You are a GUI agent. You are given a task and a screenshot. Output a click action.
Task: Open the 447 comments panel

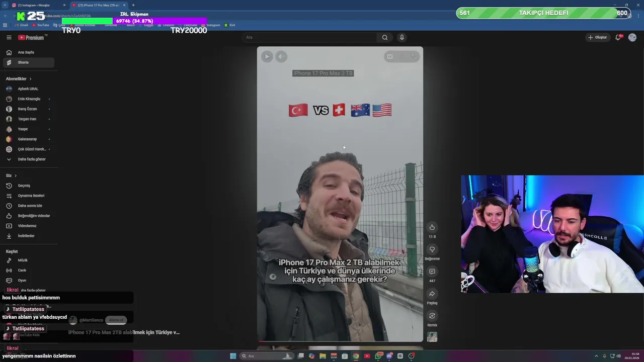[x=432, y=271]
